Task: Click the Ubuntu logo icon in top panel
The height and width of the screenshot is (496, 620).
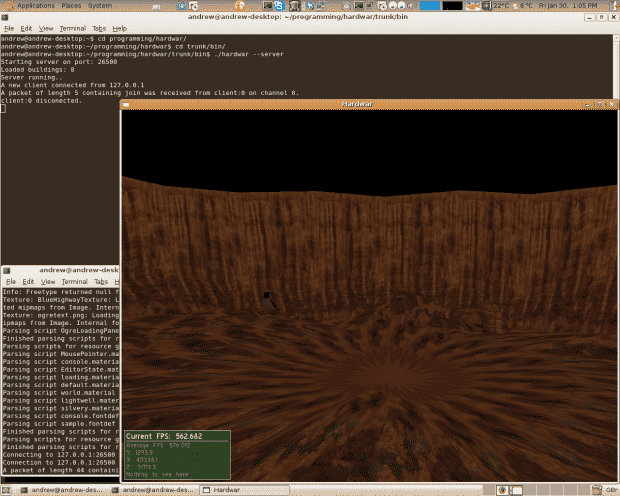Action: [8, 5]
